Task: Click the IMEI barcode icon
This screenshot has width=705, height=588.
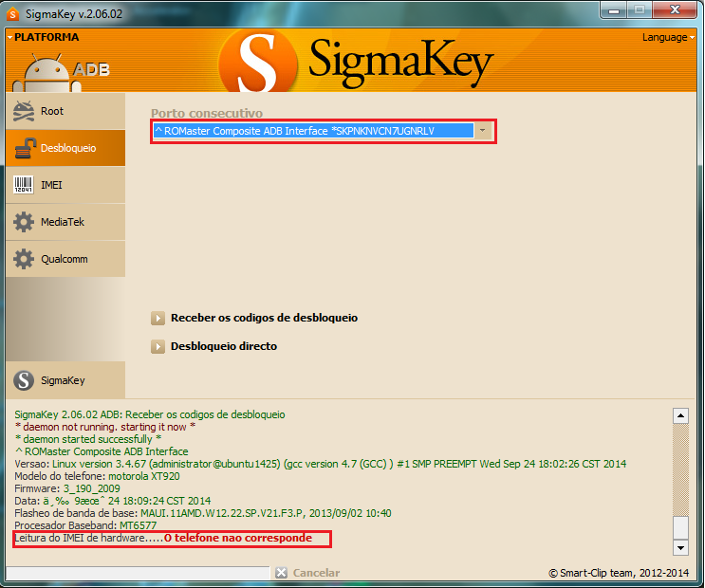Action: [24, 185]
